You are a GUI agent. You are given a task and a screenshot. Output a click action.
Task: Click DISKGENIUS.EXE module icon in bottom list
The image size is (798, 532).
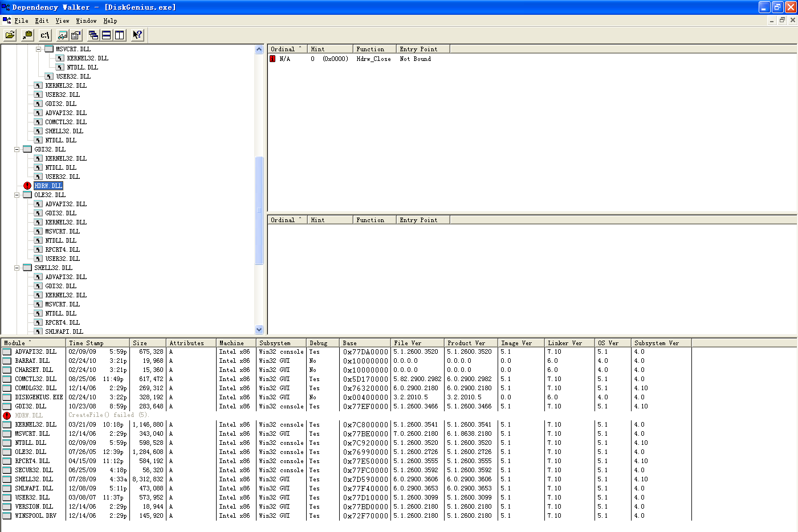7,397
